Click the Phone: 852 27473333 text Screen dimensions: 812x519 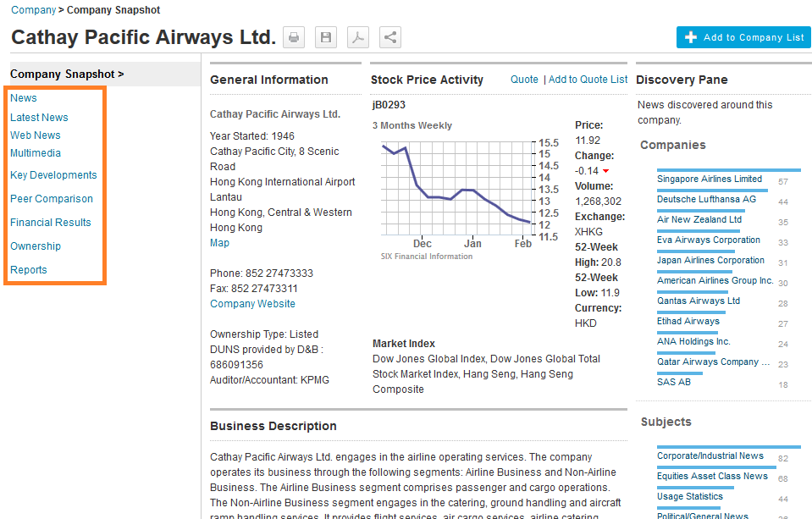pos(261,273)
